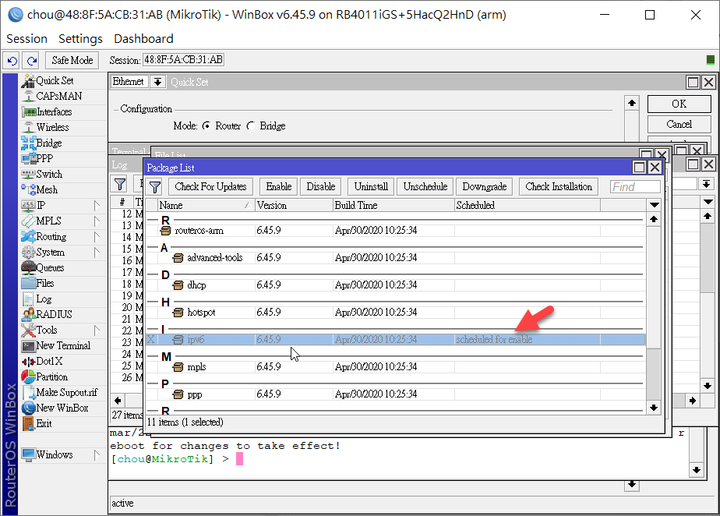Open New Terminal from the sidebar
This screenshot has width=720, height=516.
coord(63,346)
